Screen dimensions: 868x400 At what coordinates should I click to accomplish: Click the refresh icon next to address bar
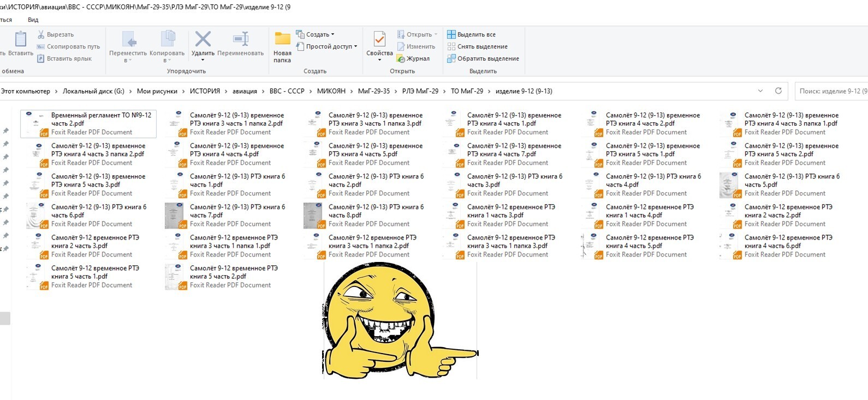coord(778,91)
